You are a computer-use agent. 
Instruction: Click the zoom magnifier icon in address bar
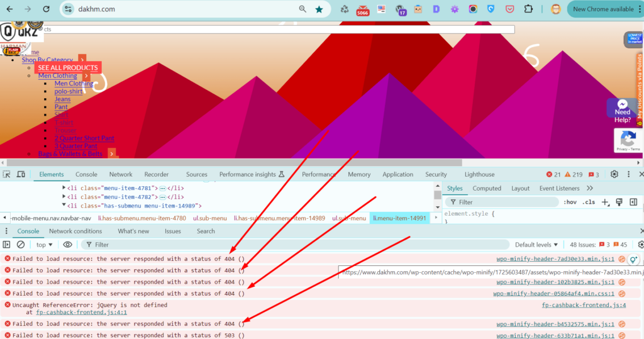tap(303, 9)
